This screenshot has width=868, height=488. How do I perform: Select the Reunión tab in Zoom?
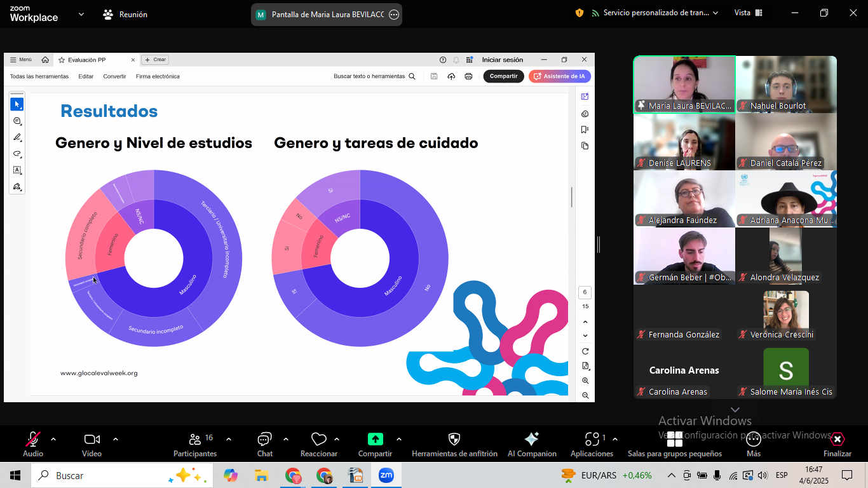point(125,14)
